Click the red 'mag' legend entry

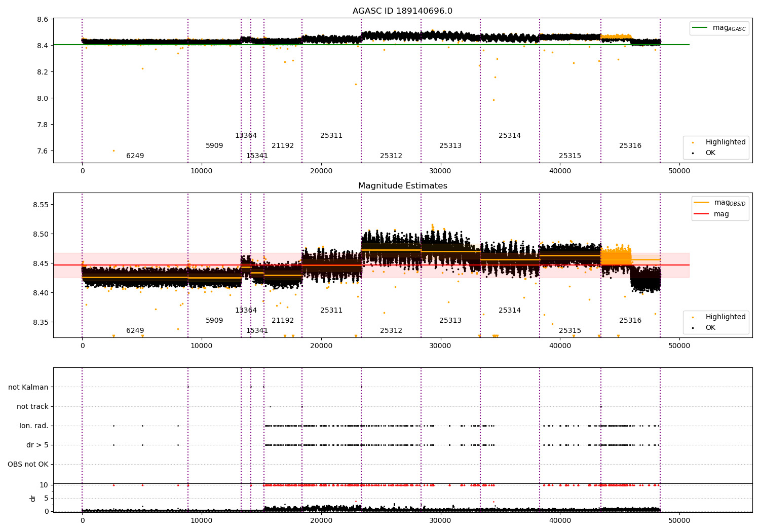coord(721,214)
